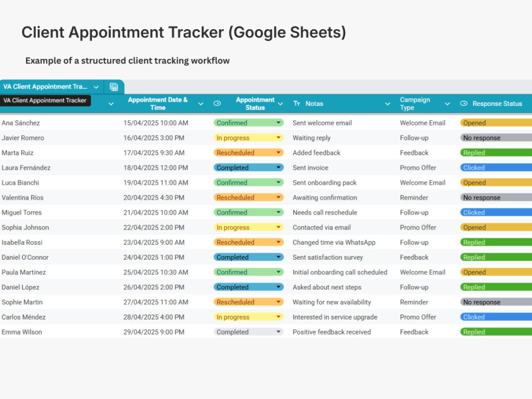Select Marta Ruiz's Replied response chip
The height and width of the screenshot is (399, 532).
click(496, 153)
